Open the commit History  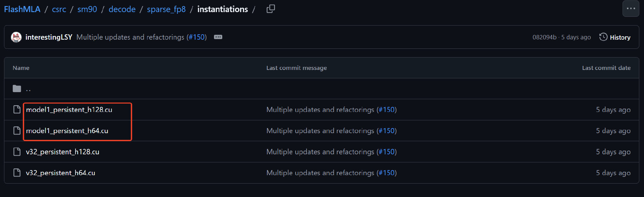[615, 37]
